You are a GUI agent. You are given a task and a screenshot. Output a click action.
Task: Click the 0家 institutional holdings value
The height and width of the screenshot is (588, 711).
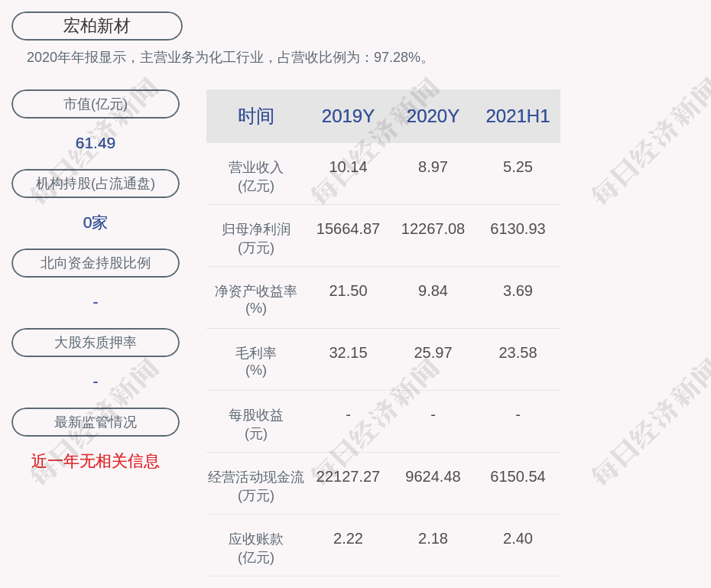(x=96, y=223)
